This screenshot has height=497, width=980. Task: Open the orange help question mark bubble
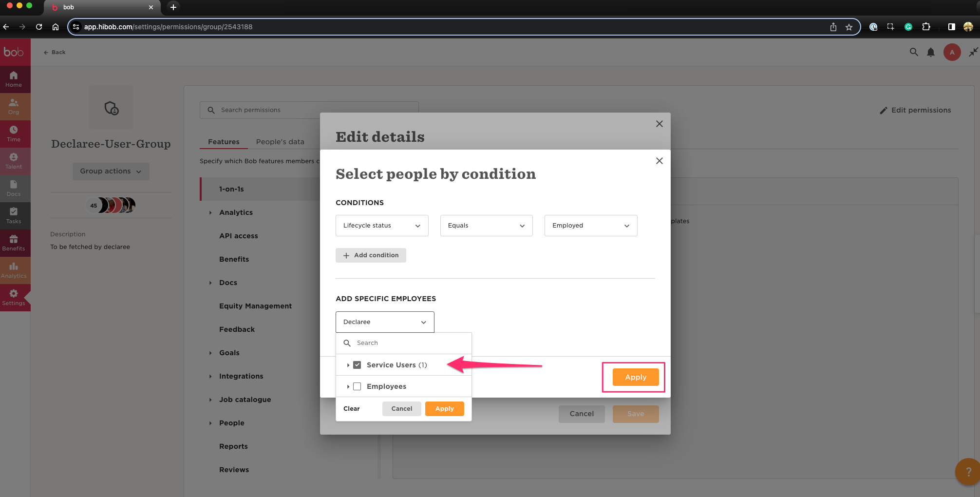[967, 471]
